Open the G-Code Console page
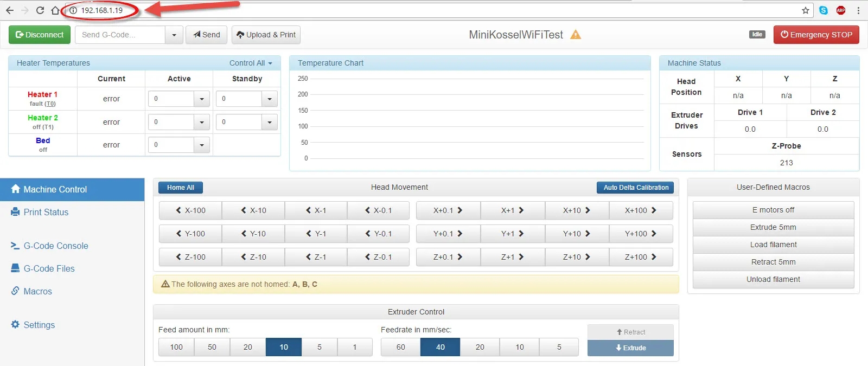The image size is (868, 366). click(55, 246)
